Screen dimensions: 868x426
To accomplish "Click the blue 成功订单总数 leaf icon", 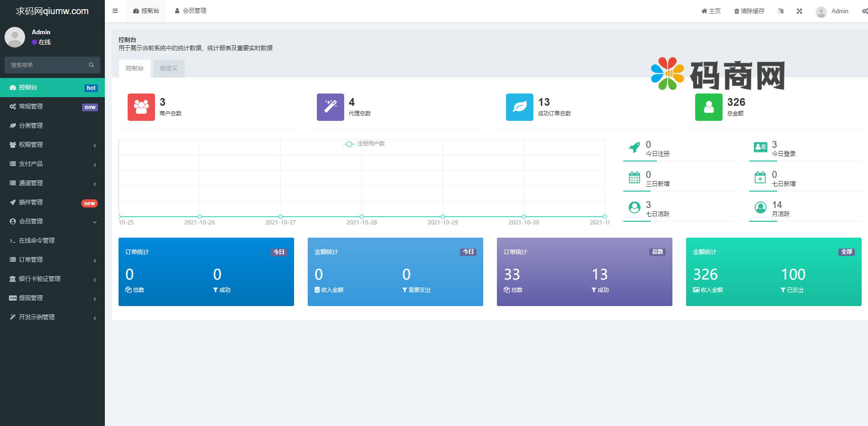I will click(520, 107).
